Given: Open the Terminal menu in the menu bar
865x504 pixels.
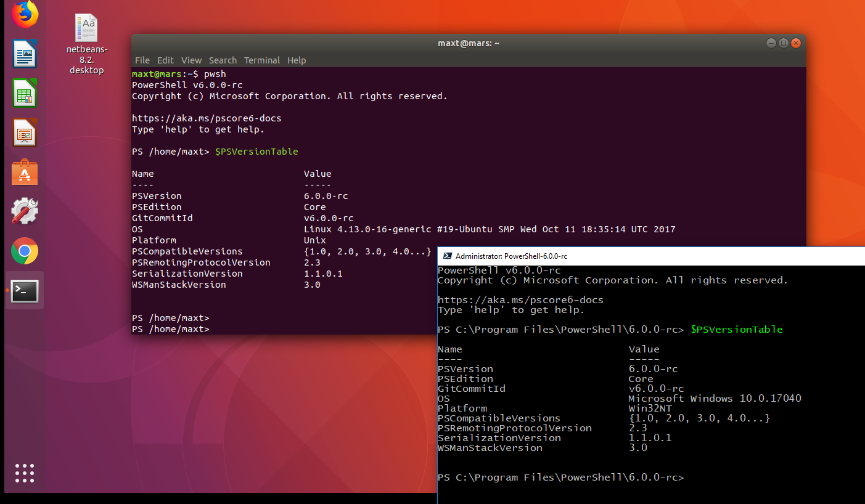Looking at the screenshot, I should pyautogui.click(x=262, y=60).
